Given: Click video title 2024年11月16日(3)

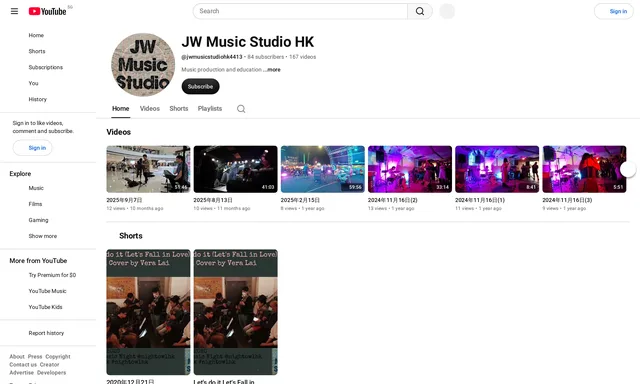Looking at the screenshot, I should pos(567,200).
